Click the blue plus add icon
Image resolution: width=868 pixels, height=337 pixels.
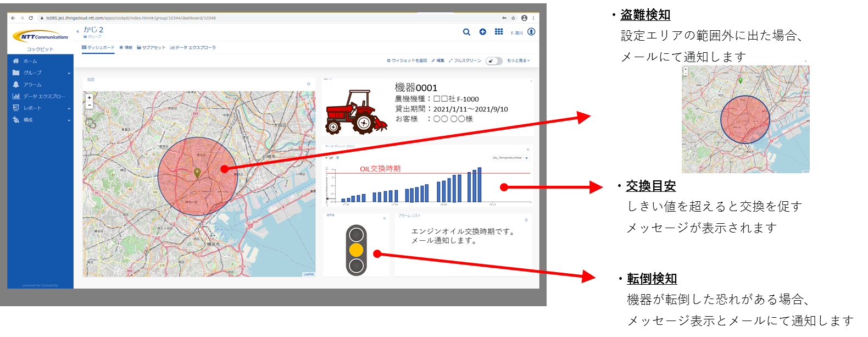(482, 32)
